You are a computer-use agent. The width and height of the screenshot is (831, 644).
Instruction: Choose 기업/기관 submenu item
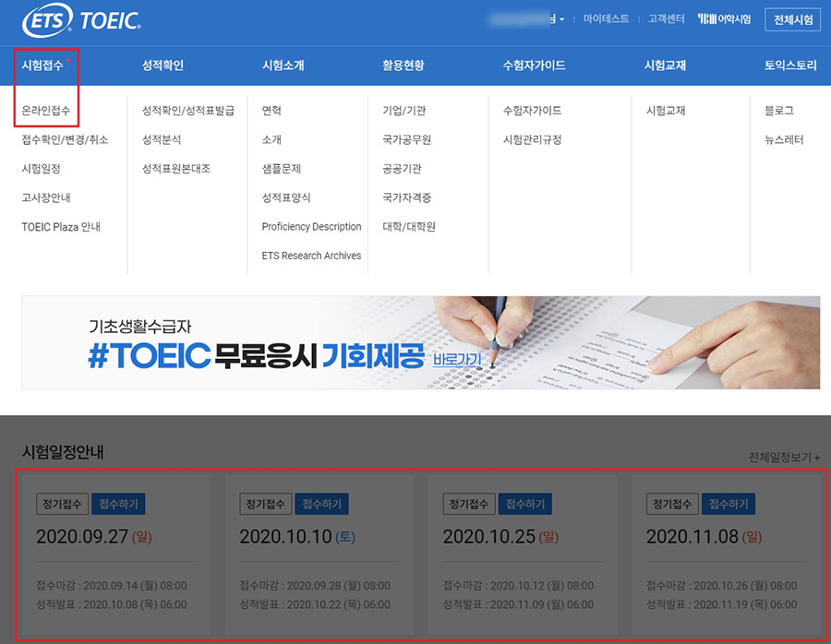pyautogui.click(x=403, y=110)
